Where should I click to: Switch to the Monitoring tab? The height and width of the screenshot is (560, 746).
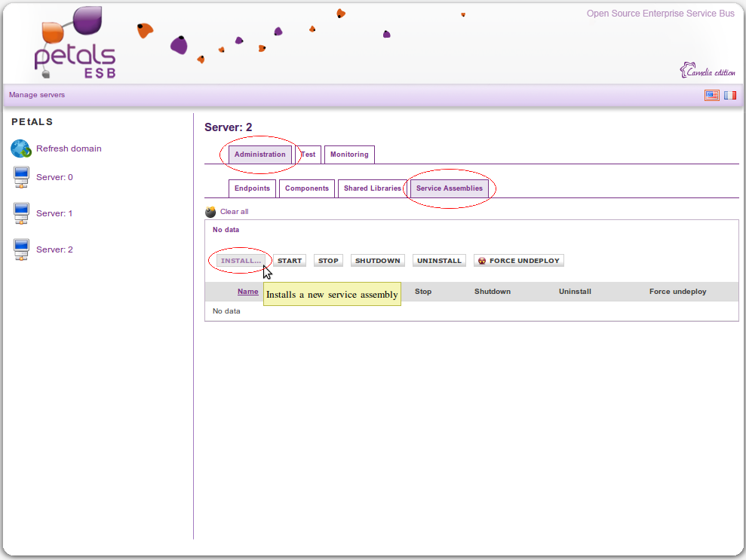point(349,155)
